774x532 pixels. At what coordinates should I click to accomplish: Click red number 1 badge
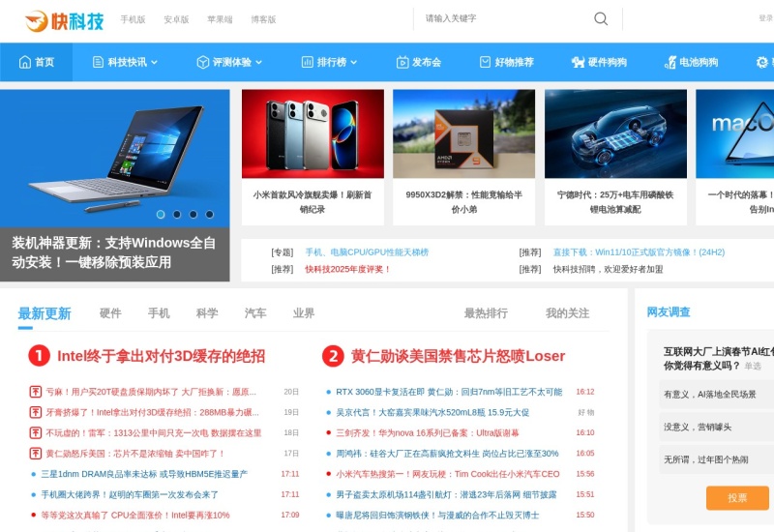40,356
